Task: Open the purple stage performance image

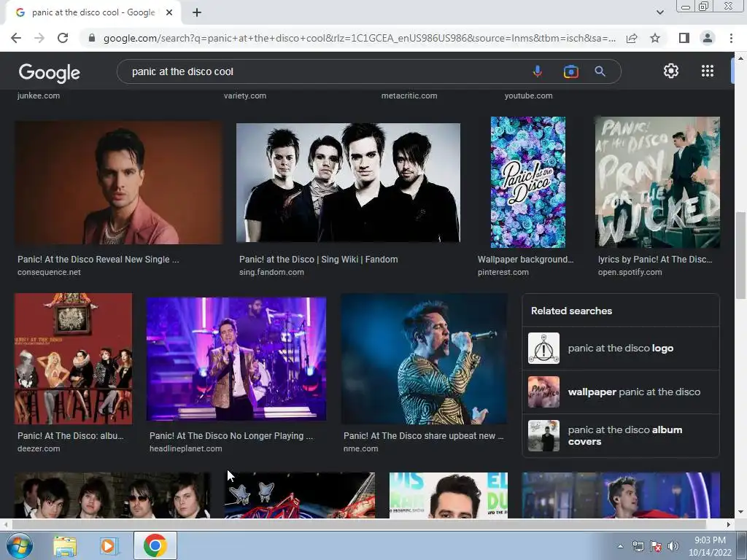Action: click(x=236, y=359)
